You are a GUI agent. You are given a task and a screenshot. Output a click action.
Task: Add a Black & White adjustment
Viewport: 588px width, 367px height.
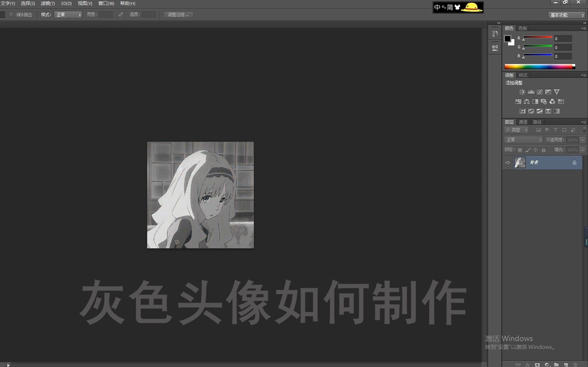(535, 101)
